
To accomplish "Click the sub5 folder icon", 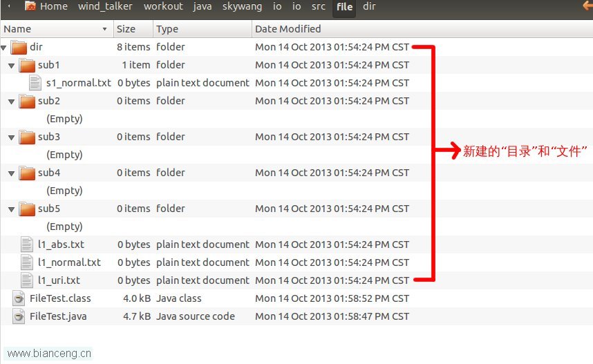I will pos(27,209).
